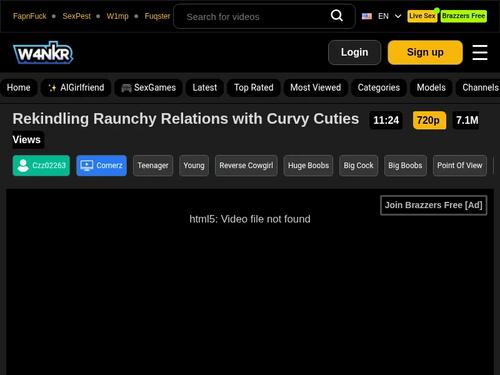Switch to the Latest tab
Screen dimensions: 500x375
click(205, 88)
